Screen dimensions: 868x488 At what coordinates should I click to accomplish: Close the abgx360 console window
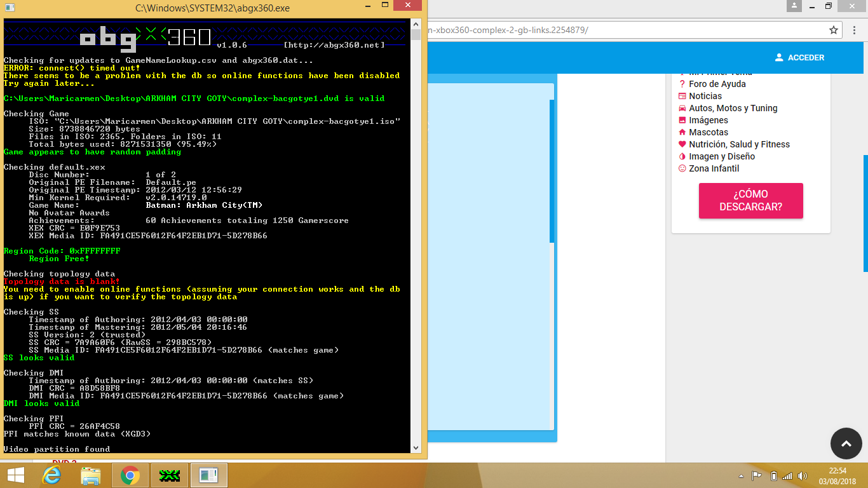(x=407, y=6)
